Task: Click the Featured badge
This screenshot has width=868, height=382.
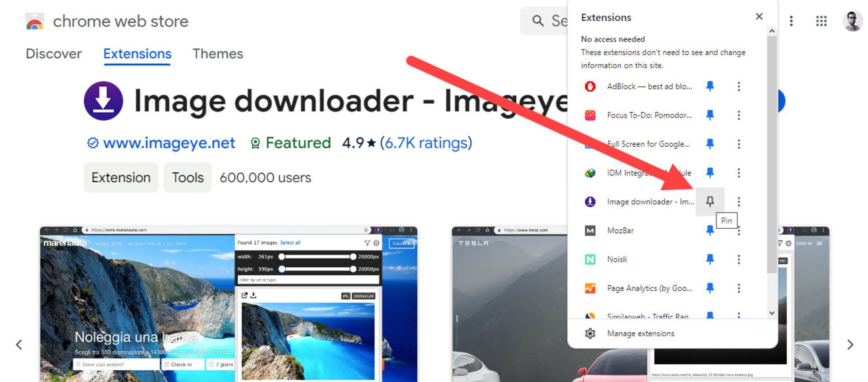Action: coord(291,143)
